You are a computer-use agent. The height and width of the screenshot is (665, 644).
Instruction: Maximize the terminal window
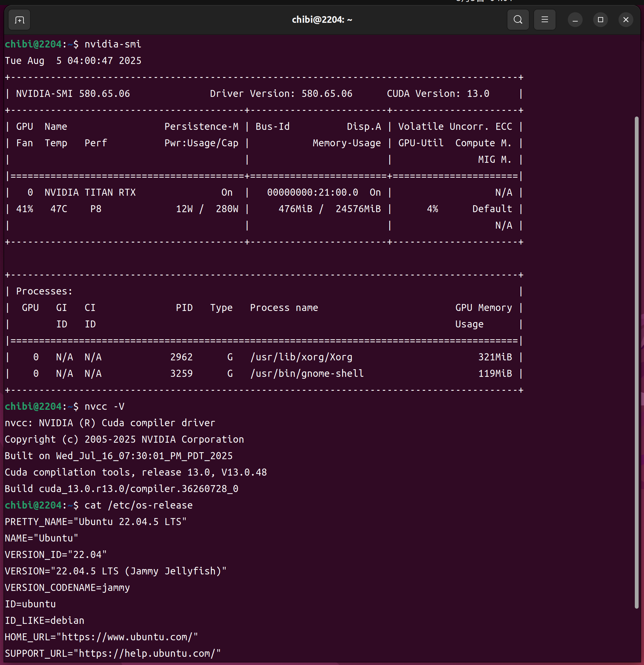click(600, 20)
